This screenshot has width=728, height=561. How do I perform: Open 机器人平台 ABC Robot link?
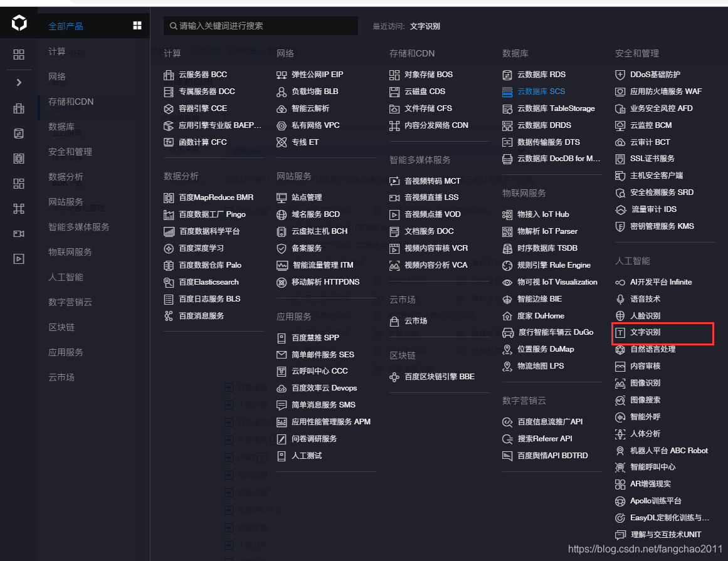point(668,451)
